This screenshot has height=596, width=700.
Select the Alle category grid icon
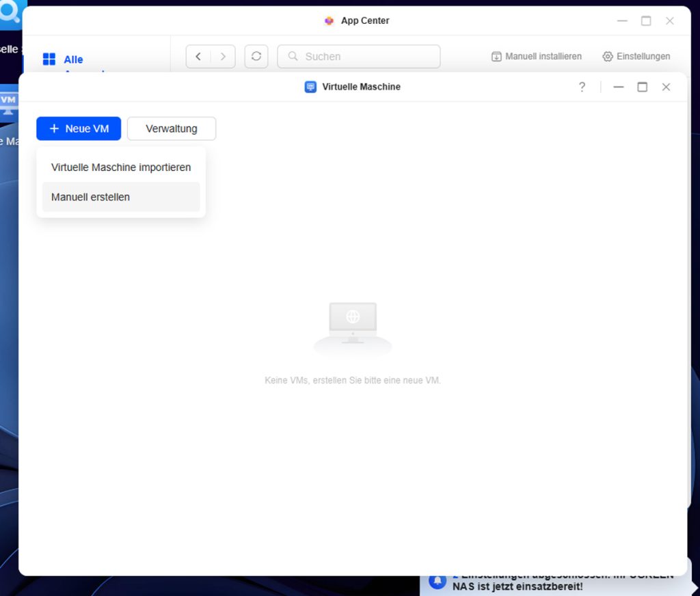(49, 59)
